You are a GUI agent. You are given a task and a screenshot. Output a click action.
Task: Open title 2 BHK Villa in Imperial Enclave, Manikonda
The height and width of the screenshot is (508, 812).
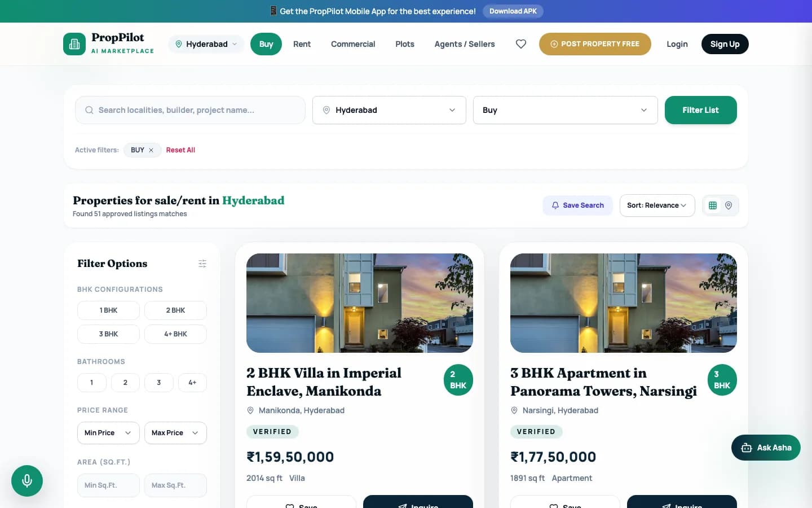point(324,382)
